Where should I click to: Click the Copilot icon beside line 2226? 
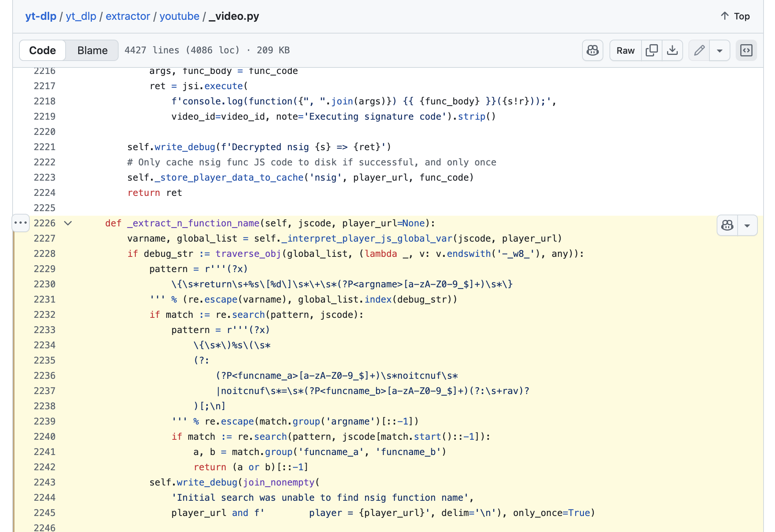click(x=727, y=225)
